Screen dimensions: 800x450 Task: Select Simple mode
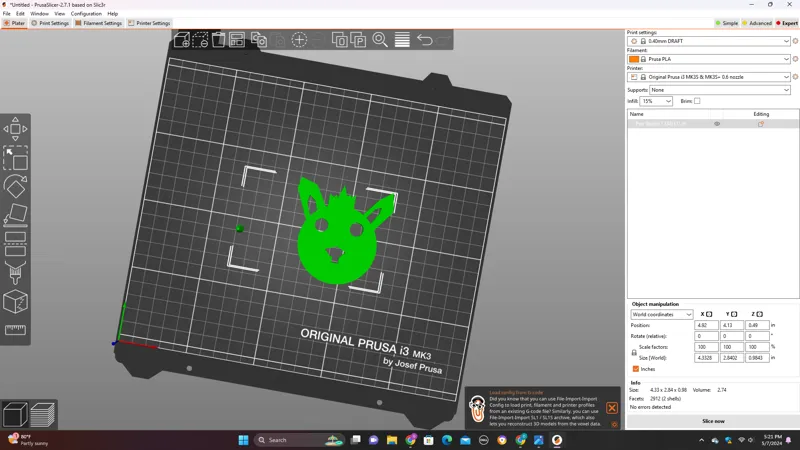(727, 23)
